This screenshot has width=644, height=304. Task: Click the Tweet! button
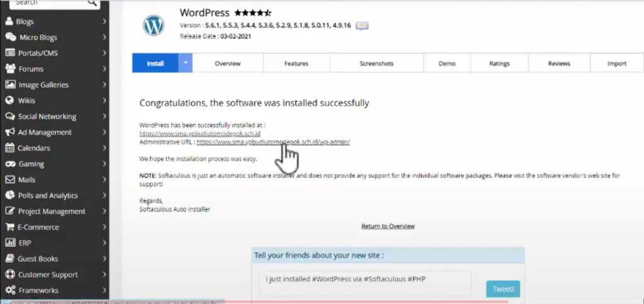503,289
